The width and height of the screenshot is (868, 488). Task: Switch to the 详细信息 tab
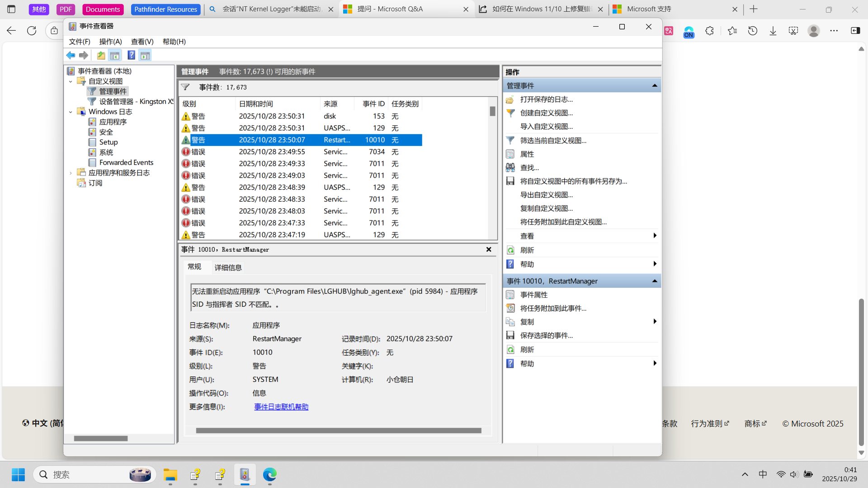[228, 267]
